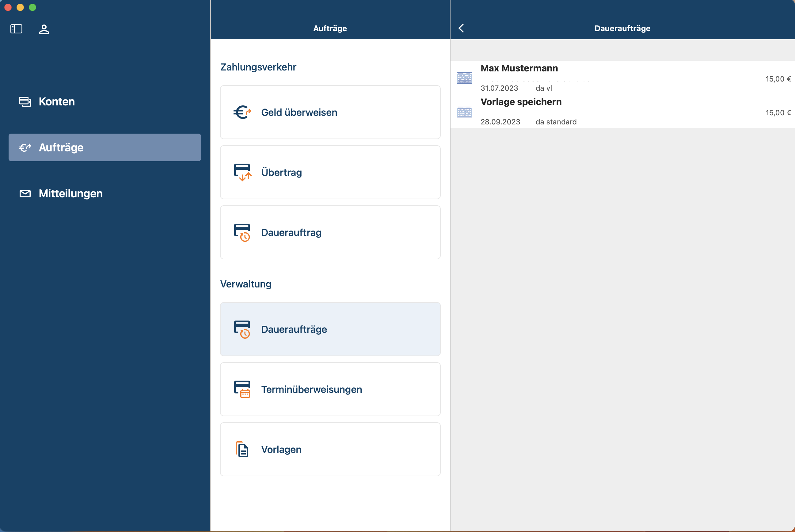This screenshot has height=532, width=795.
Task: Toggle the sidebar panel icon
Action: [16, 29]
